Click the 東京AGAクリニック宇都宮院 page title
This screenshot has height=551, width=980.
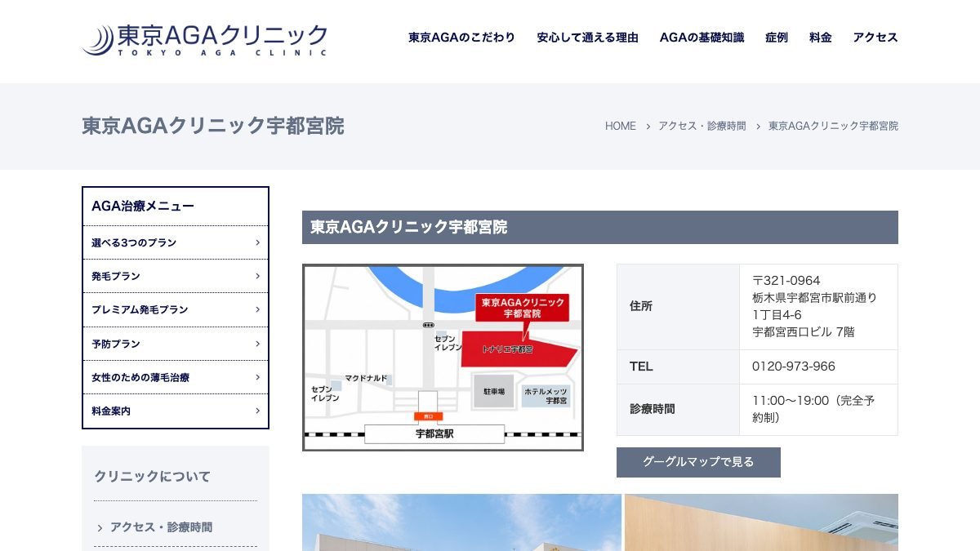tap(213, 126)
